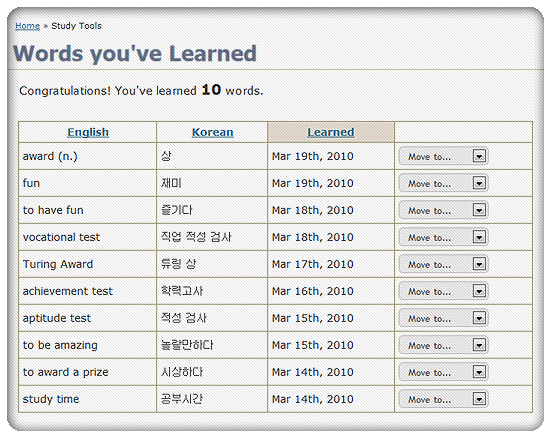Click the Korean word '공부시간'

tap(182, 399)
